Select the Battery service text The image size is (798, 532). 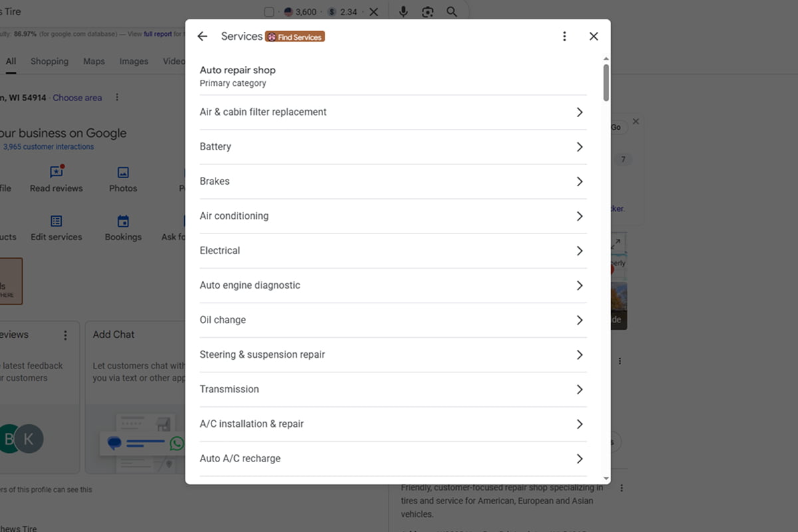(x=215, y=146)
